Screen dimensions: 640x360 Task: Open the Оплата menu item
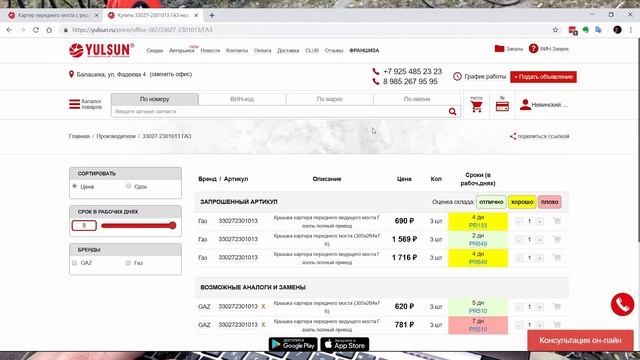pyautogui.click(x=262, y=51)
